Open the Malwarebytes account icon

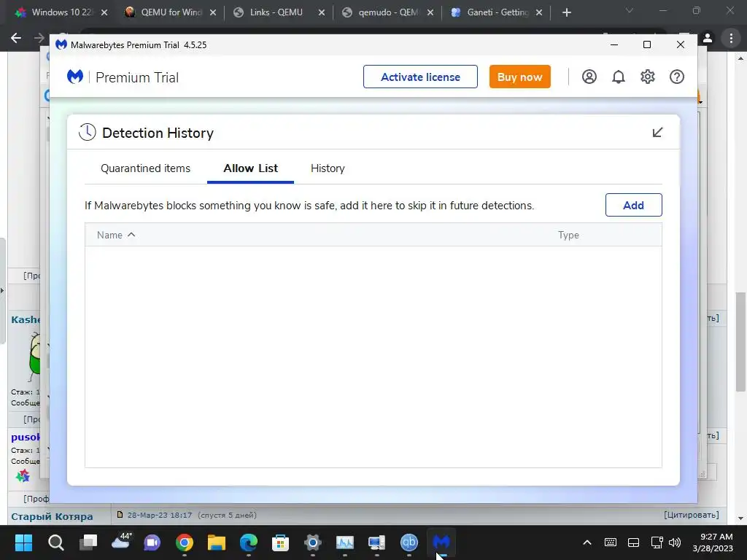[589, 77]
